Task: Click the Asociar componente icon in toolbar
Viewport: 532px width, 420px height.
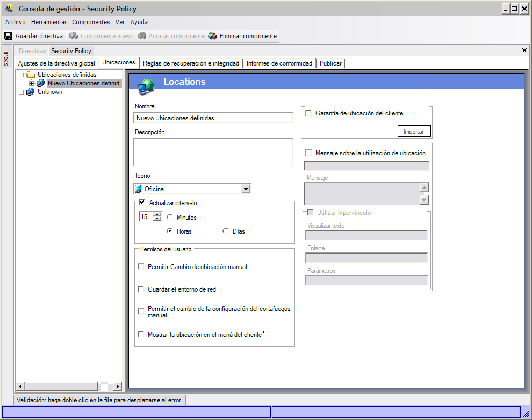Action: pyautogui.click(x=142, y=35)
